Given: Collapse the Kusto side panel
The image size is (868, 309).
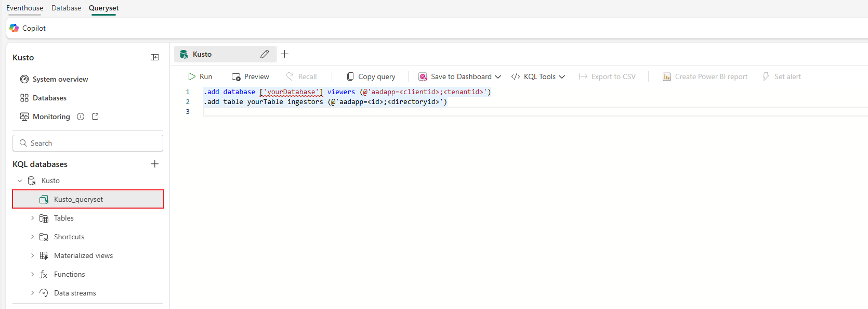Looking at the screenshot, I should [x=155, y=57].
